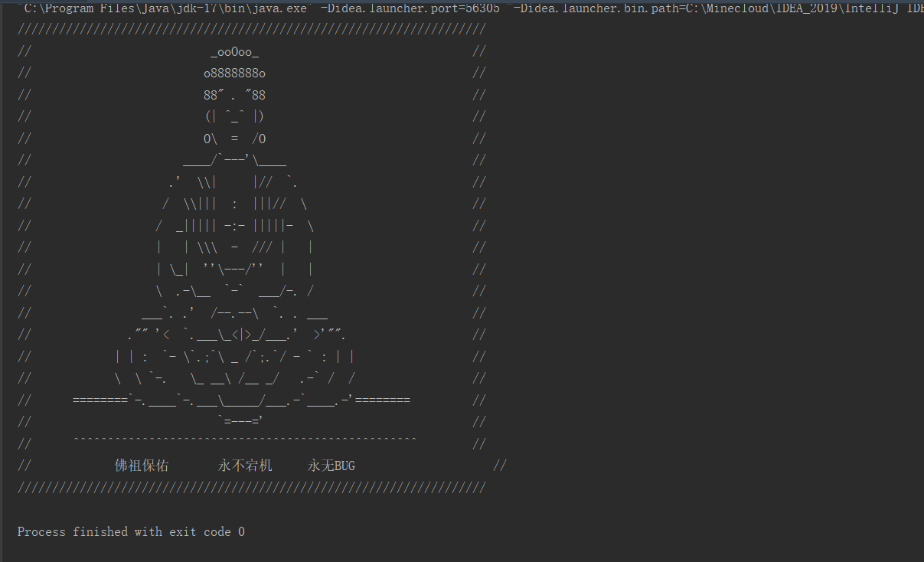Click the 88" . "88 eyebrow line
This screenshot has width=924, height=562.
pyautogui.click(x=233, y=94)
